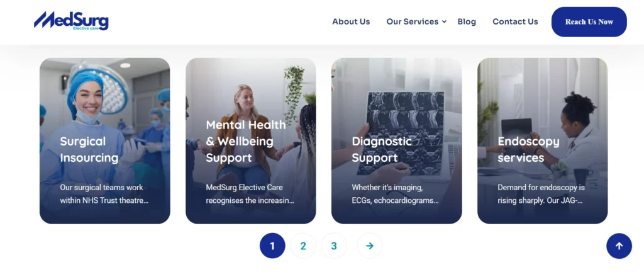Go back to top with arrow button
Screen dimensions: 644x279
[619, 246]
